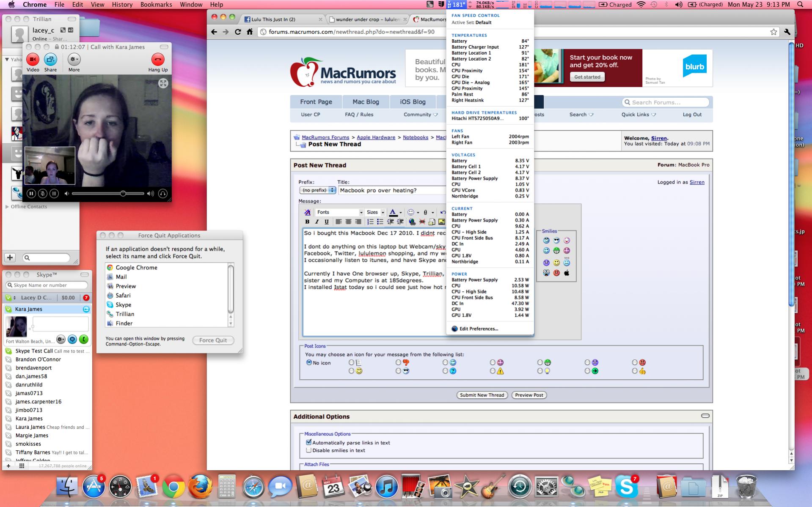Open the Bookmarks menu in Chrome
The image size is (812, 507).
coord(156,5)
